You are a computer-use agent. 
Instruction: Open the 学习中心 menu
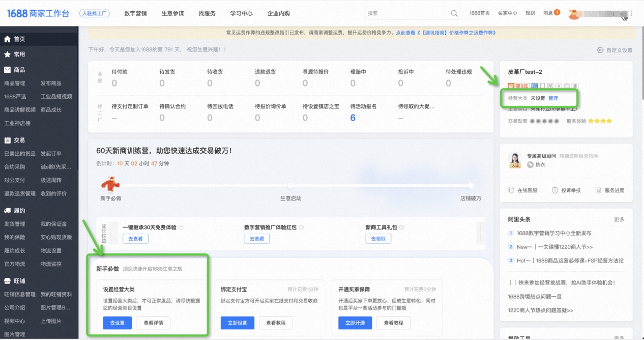(x=241, y=13)
